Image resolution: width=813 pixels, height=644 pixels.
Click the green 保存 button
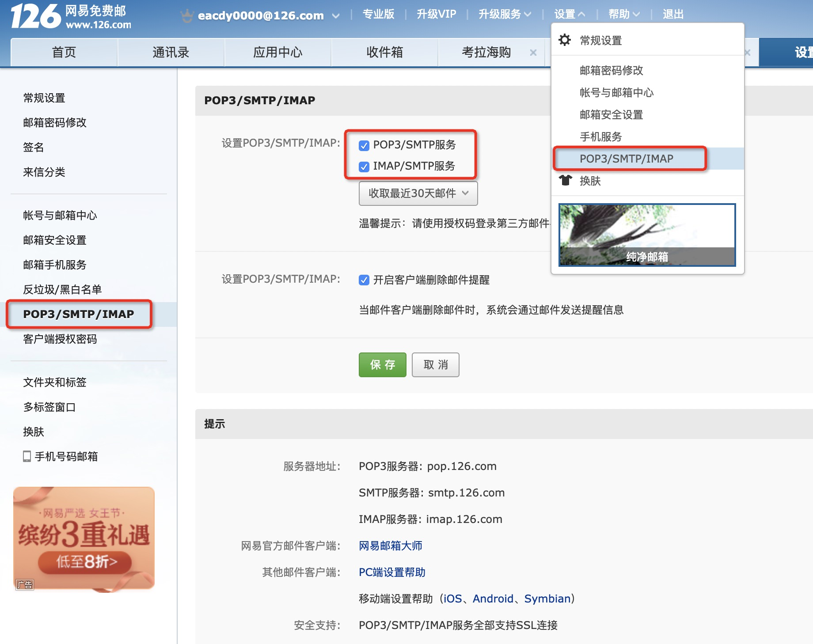coord(382,364)
